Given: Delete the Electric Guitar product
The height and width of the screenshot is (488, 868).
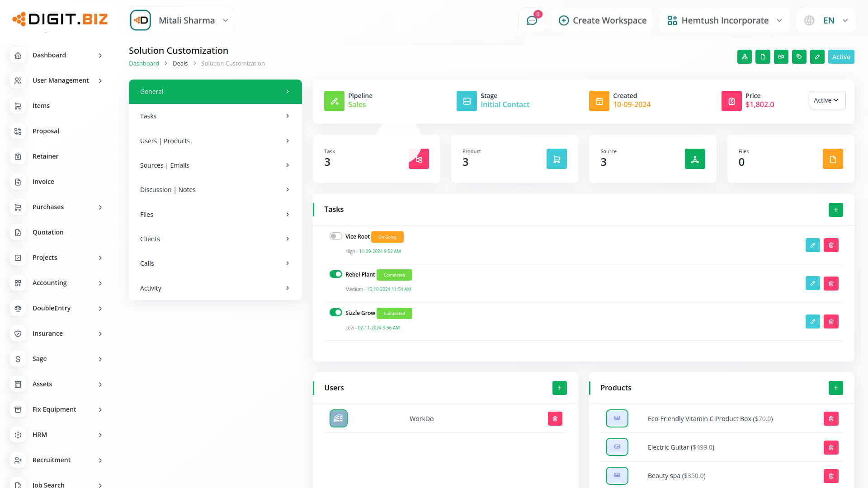Looking at the screenshot, I should (831, 447).
